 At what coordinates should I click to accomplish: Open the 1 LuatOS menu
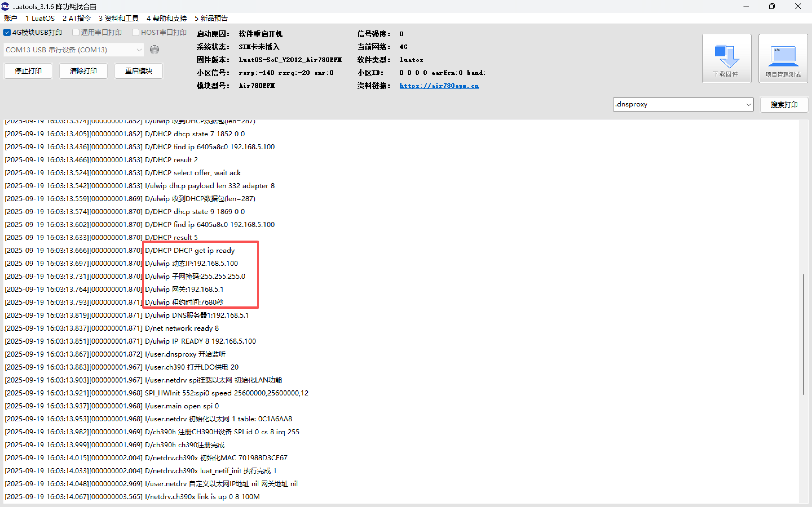point(40,18)
